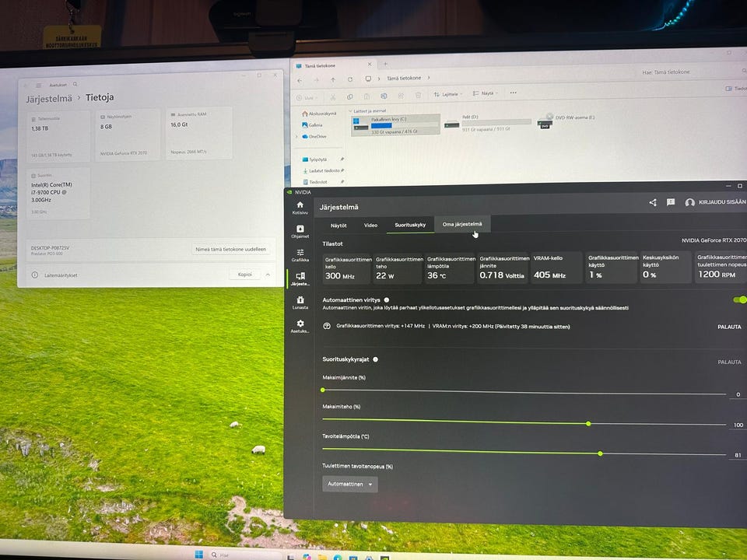The width and height of the screenshot is (747, 560).
Task: Open Lajittele sort dropdown in Explorer
Action: pyautogui.click(x=448, y=94)
